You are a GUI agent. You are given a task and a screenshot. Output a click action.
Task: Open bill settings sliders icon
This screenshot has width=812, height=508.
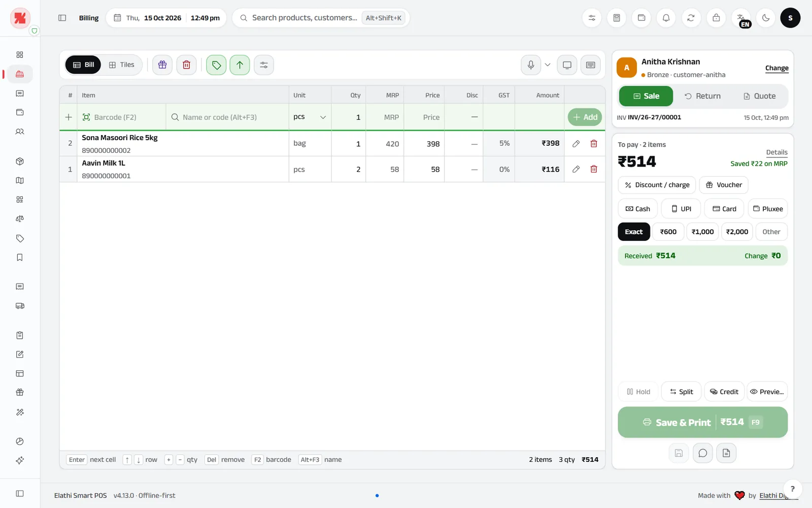[x=264, y=65]
